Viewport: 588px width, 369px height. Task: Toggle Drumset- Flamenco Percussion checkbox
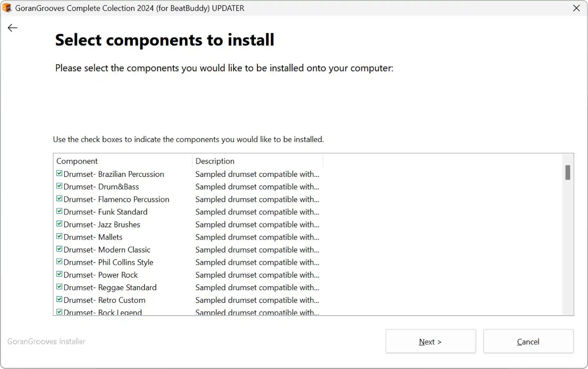(x=59, y=198)
